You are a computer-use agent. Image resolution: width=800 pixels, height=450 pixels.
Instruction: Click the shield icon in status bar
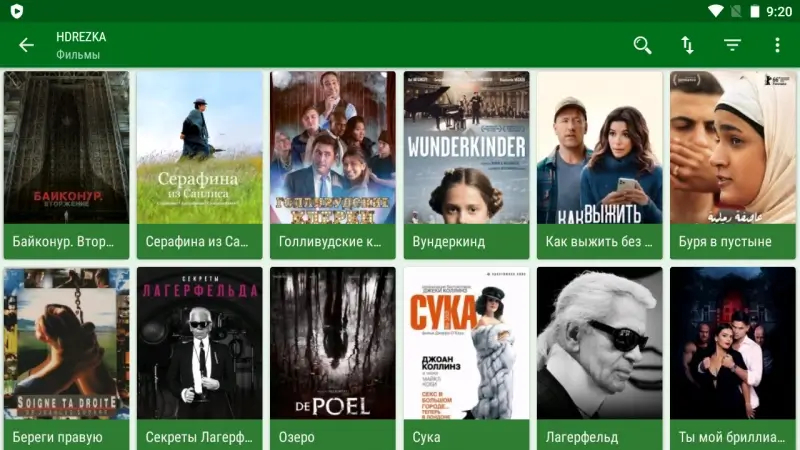pos(16,11)
